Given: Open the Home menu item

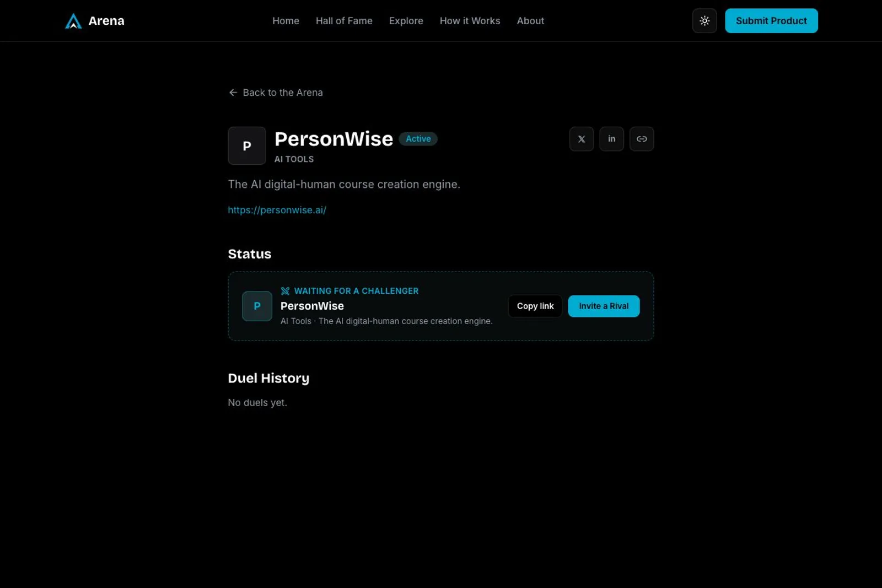Looking at the screenshot, I should [286, 21].
